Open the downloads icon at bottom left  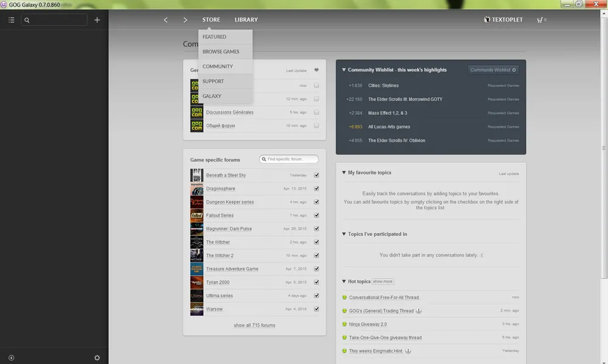(x=11, y=357)
